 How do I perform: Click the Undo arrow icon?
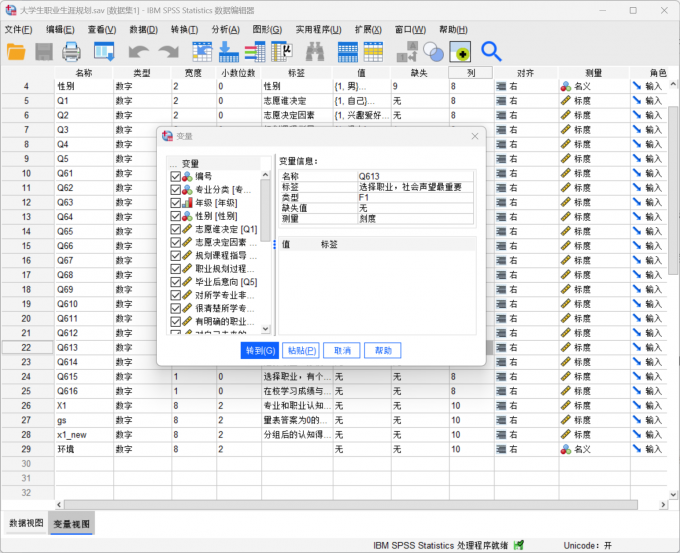tap(139, 52)
